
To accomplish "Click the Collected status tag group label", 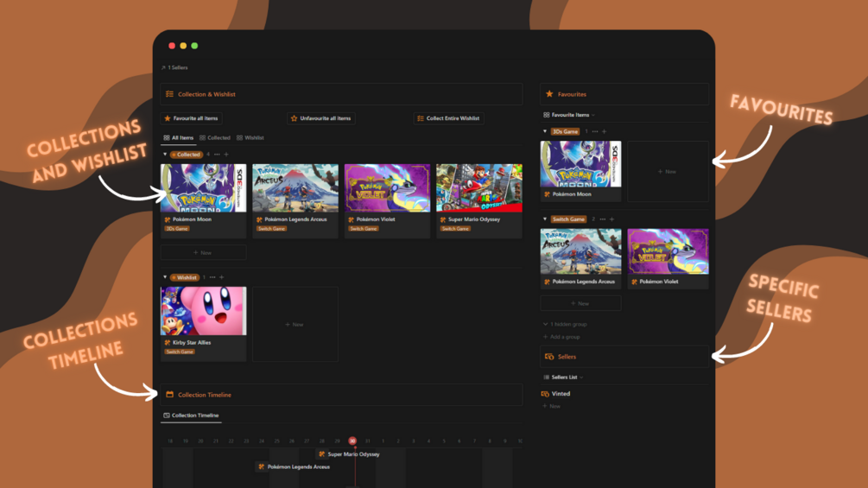I will click(x=187, y=155).
